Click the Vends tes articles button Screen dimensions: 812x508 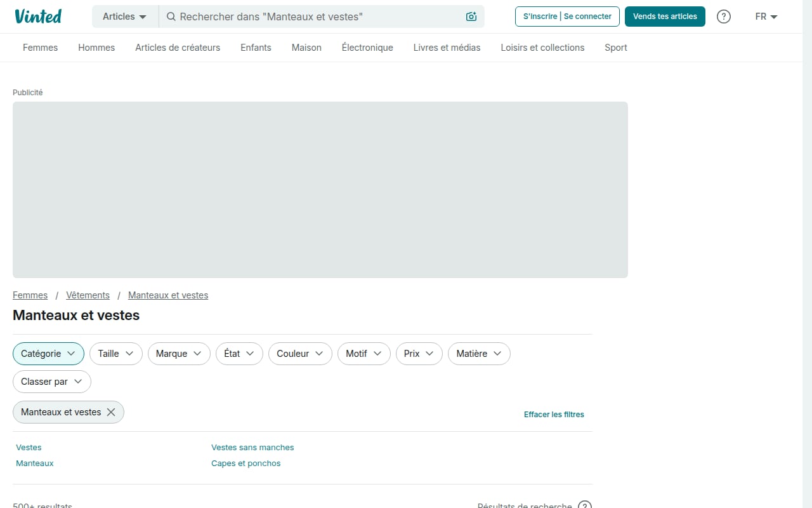tap(665, 17)
